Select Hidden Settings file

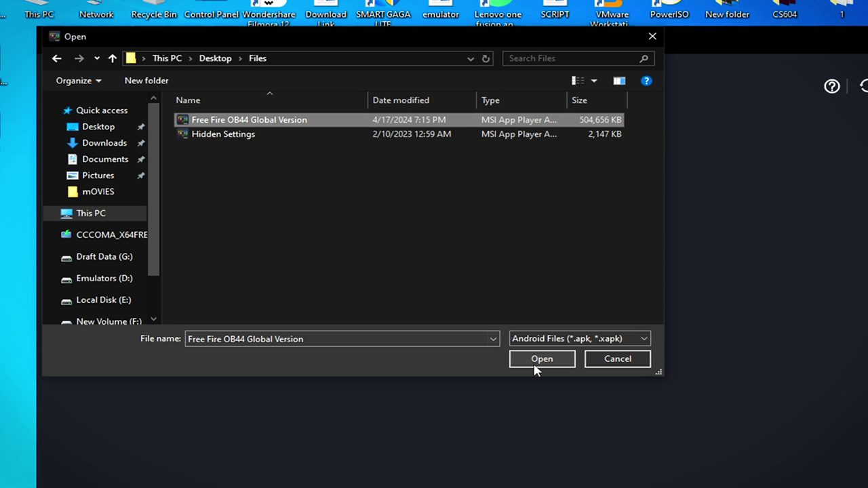399,134
